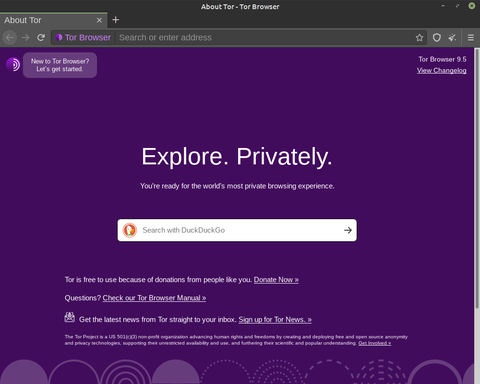
Task: Reload the current page
Action: point(41,38)
